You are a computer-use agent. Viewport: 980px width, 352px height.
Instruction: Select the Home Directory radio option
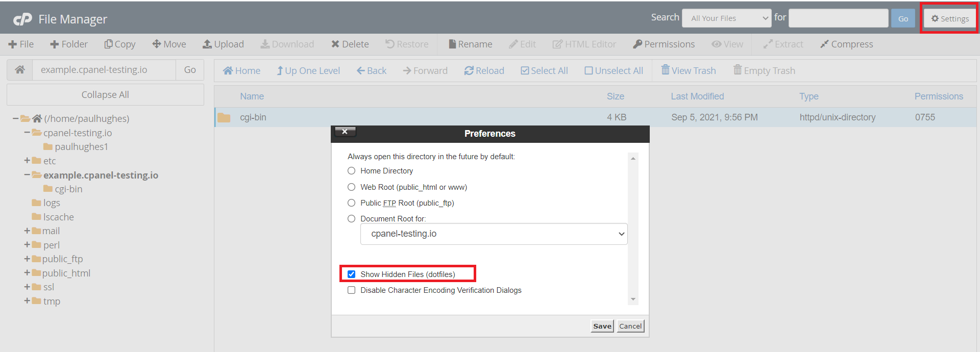tap(352, 171)
